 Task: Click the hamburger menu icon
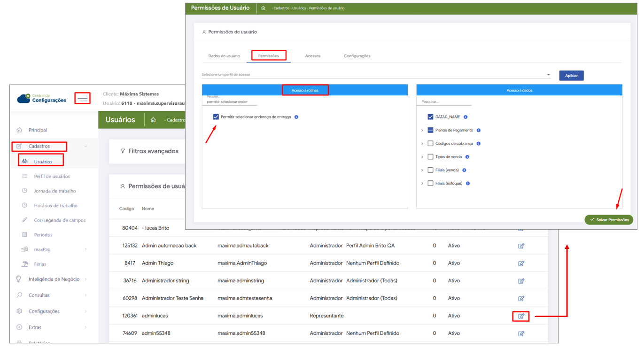(83, 98)
